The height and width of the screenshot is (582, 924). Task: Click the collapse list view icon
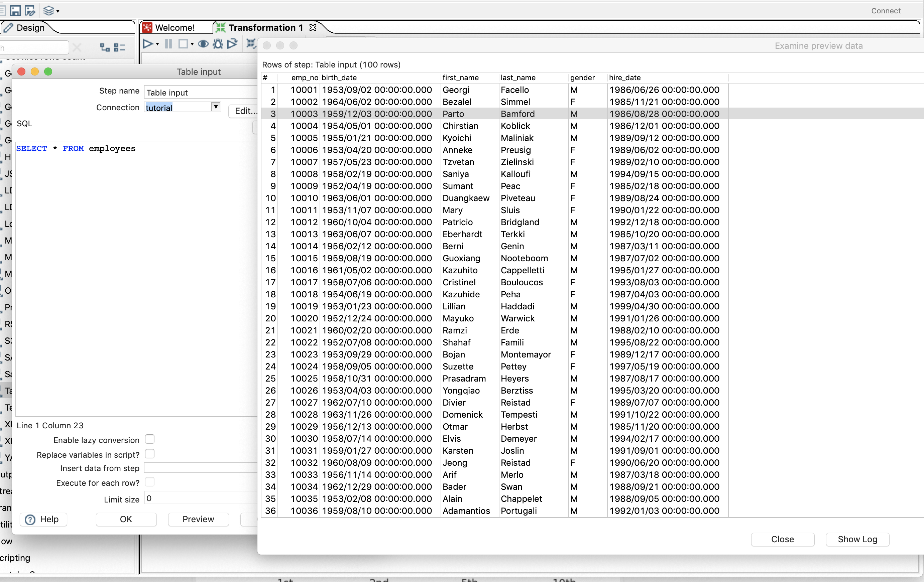(x=120, y=47)
